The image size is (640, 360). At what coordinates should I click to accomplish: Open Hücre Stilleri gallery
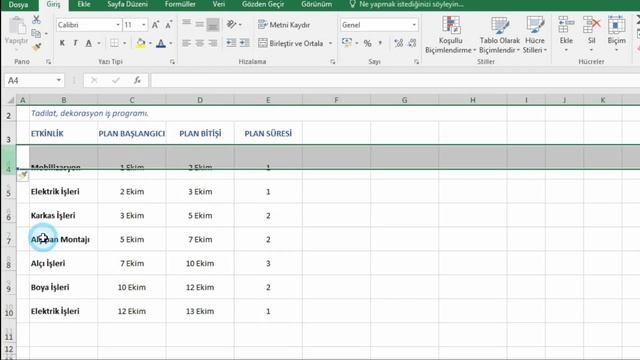535,35
